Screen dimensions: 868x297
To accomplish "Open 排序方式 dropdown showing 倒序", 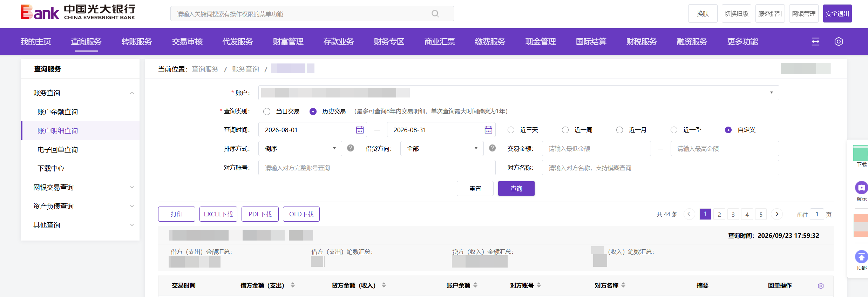I will (300, 149).
